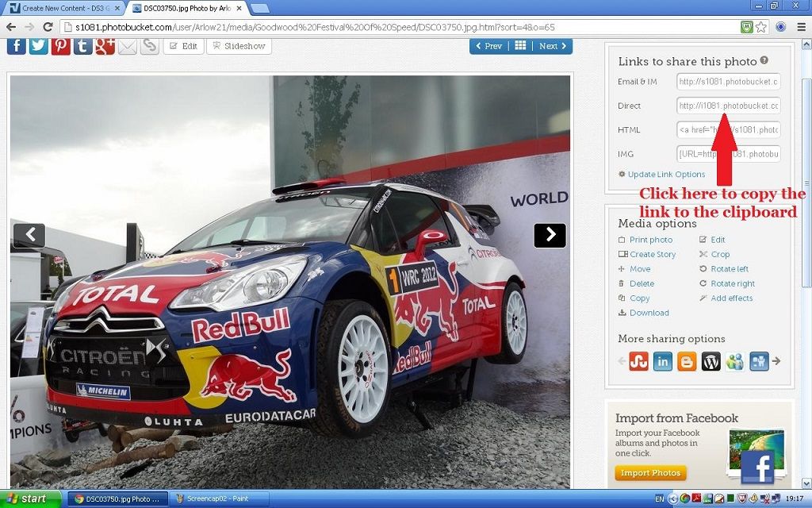
Task: Click the HTML code field
Action: (x=728, y=129)
